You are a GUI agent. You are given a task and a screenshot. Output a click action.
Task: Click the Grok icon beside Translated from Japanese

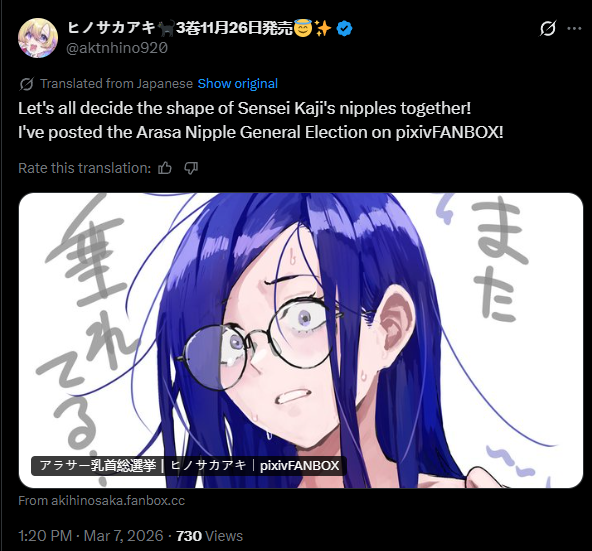click(26, 84)
